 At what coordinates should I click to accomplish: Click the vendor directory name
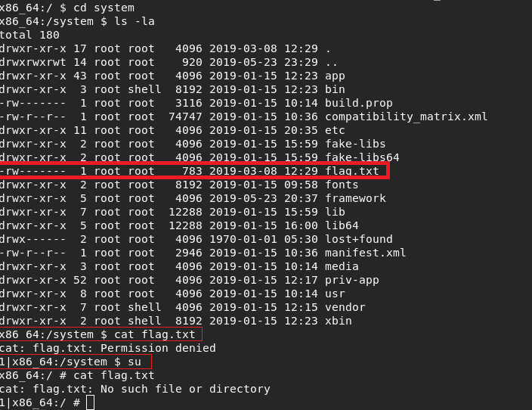pyautogui.click(x=345, y=307)
